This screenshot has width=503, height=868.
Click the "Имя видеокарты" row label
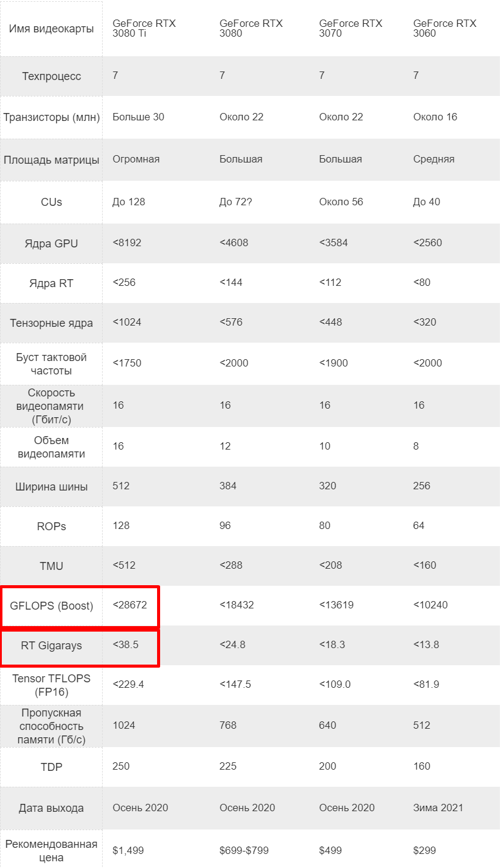point(51,29)
